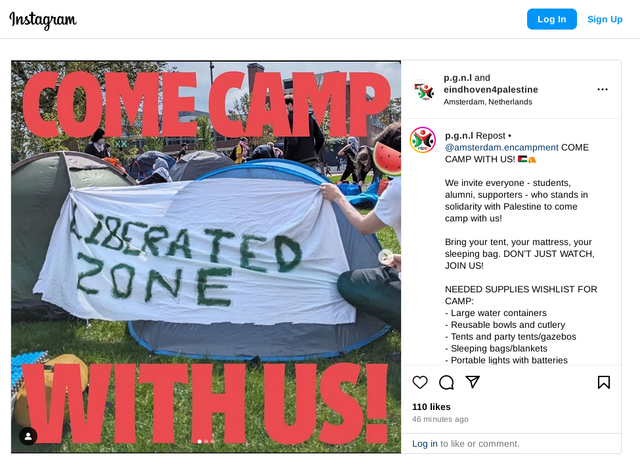Go to next carousel image arrow
640x475 pixels.
click(385, 257)
